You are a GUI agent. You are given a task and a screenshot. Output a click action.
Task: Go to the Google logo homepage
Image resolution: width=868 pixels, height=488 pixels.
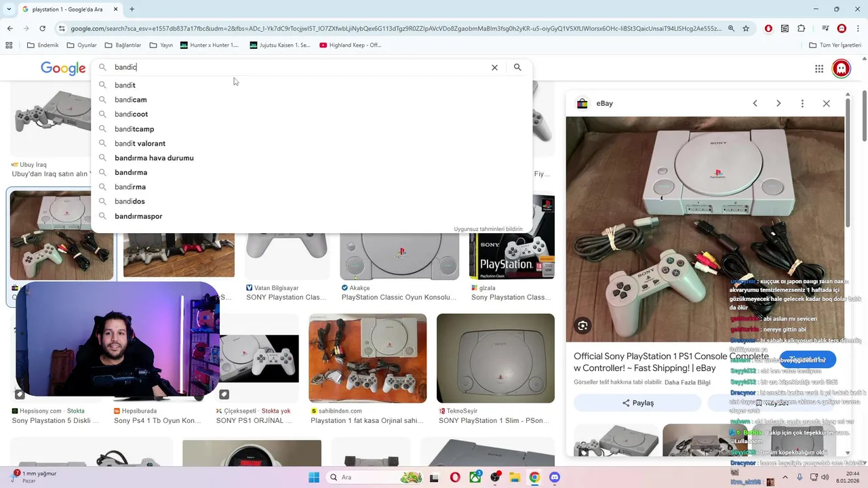click(x=63, y=68)
